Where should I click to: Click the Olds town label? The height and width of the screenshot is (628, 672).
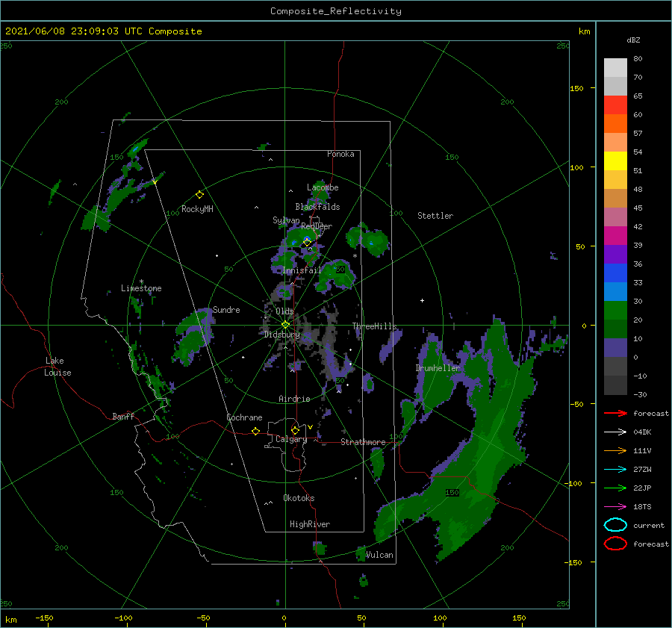point(284,311)
